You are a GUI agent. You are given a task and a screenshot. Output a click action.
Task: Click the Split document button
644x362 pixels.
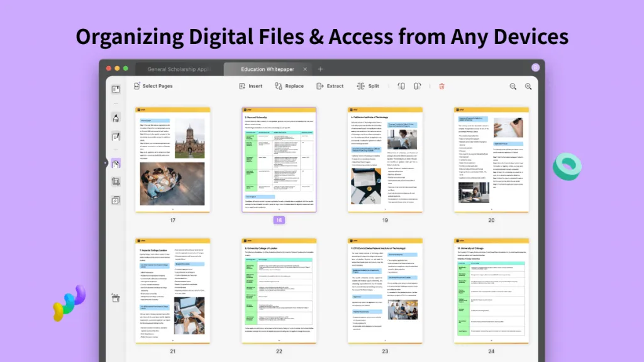tap(368, 86)
